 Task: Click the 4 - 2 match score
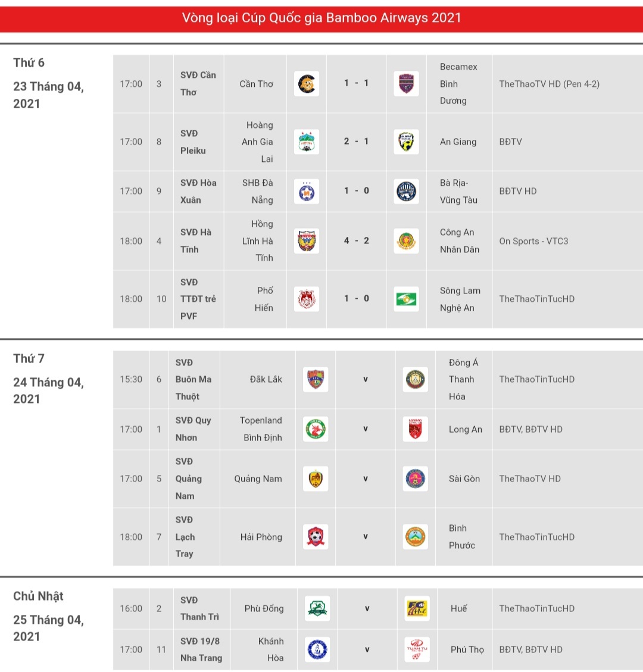[356, 241]
